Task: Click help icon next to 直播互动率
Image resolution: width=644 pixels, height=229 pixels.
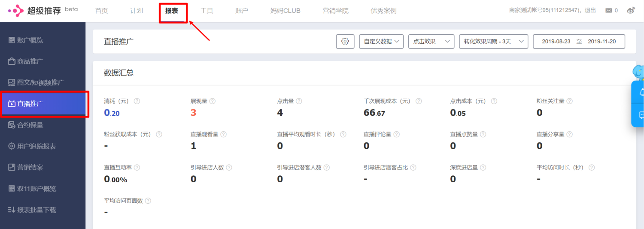Action: [137, 168]
